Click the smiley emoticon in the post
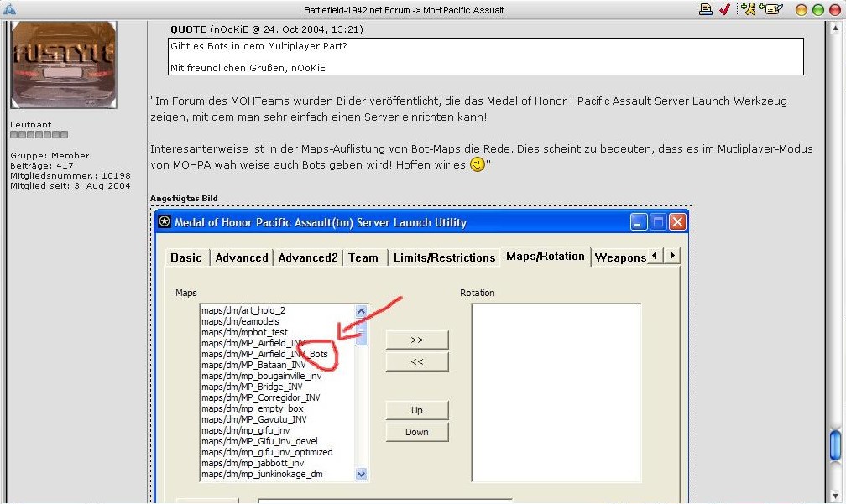This screenshot has width=846, height=504. (478, 165)
